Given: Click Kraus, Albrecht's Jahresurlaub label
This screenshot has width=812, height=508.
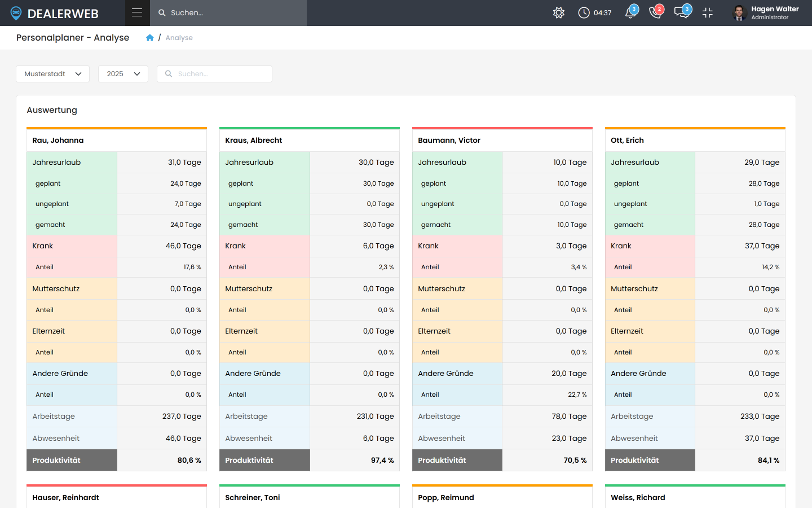Looking at the screenshot, I should [249, 162].
